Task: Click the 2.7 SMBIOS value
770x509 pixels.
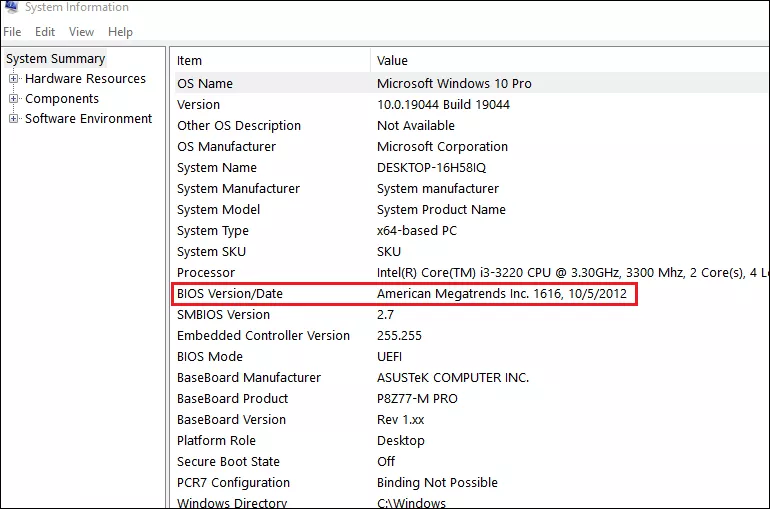Action: click(385, 315)
